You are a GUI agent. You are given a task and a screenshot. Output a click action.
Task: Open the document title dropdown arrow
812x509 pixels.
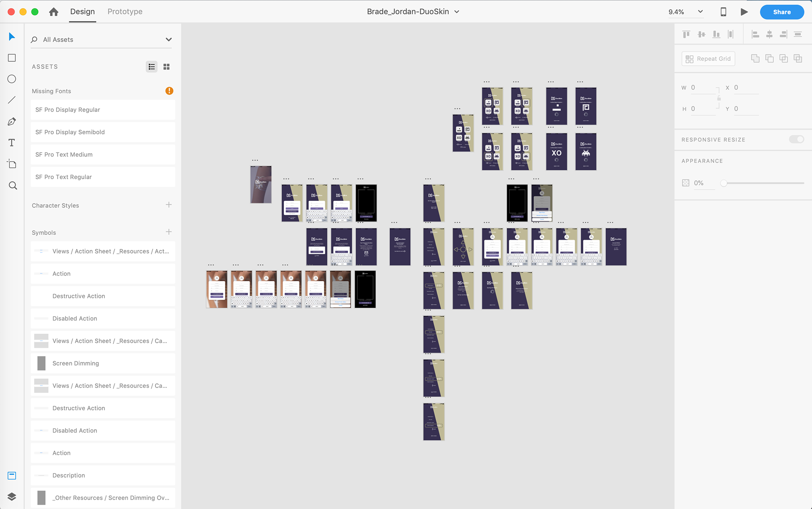457,12
